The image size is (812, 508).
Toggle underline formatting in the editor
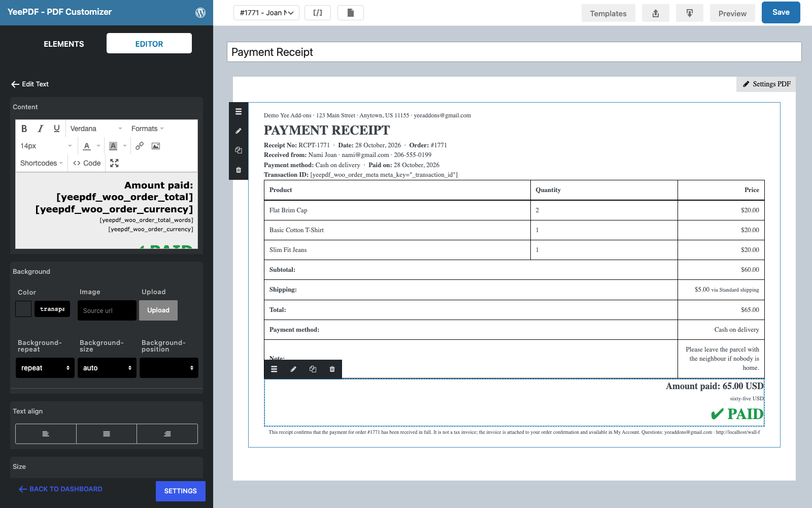pyautogui.click(x=57, y=129)
